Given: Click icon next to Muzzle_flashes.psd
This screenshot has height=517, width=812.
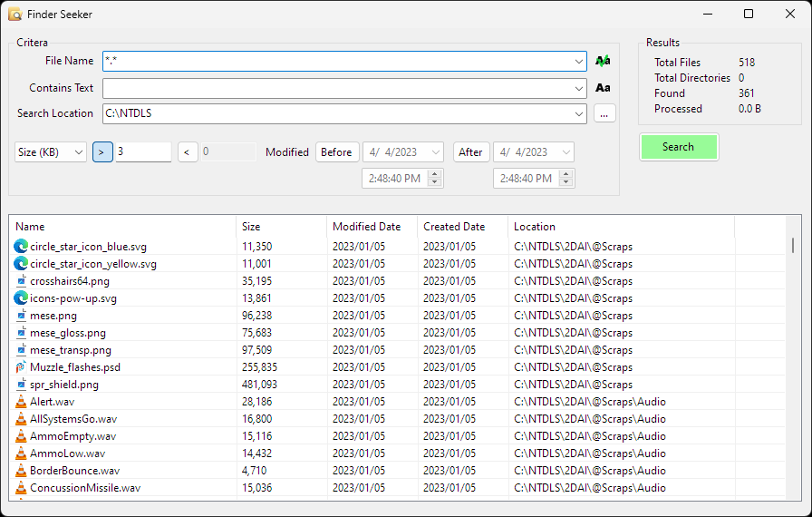Looking at the screenshot, I should (21, 367).
